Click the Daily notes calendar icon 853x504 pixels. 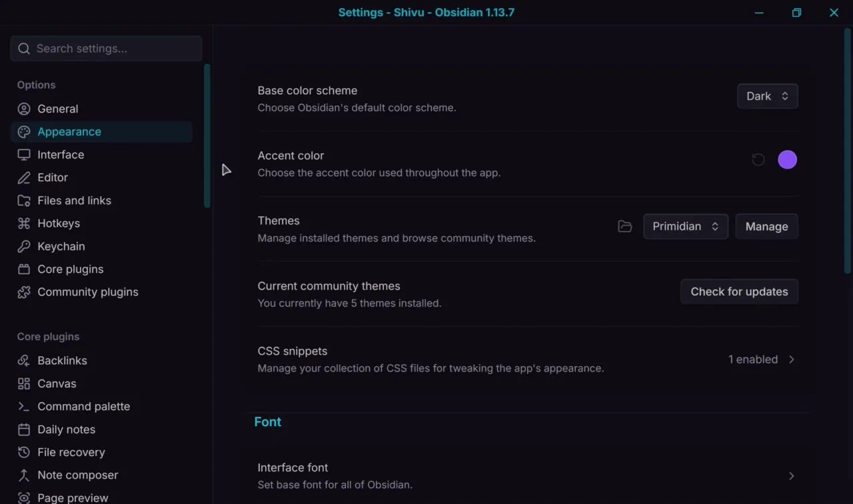24,429
